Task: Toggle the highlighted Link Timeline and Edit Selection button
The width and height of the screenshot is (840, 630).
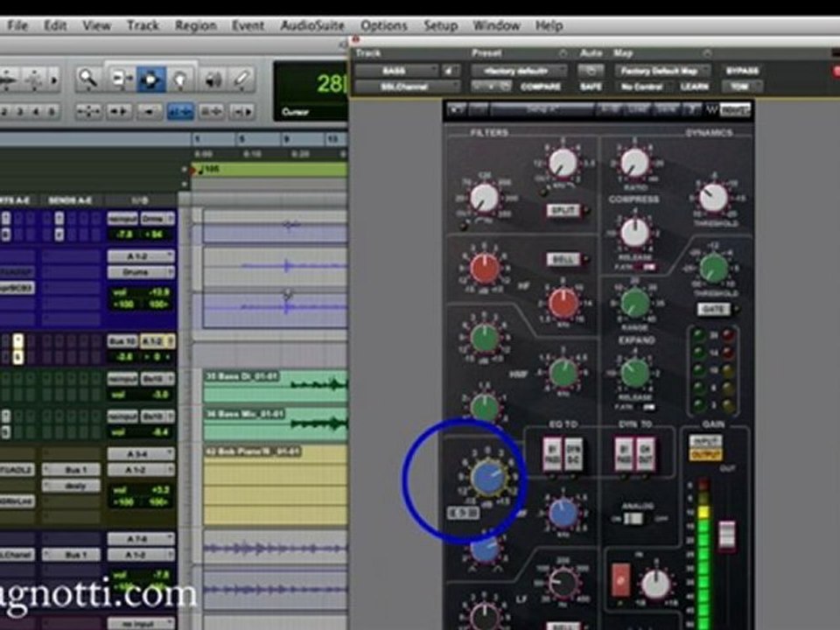Action: pyautogui.click(x=180, y=111)
